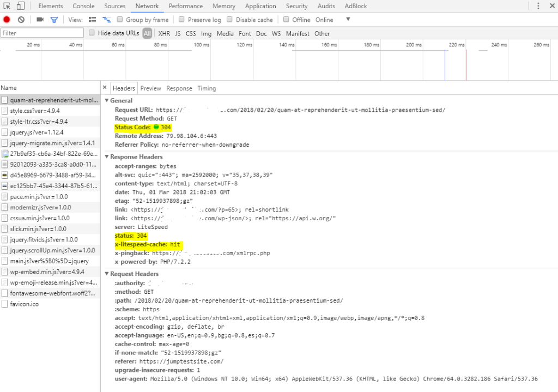Toggle the device toolbar icon
Screen dimensions: 558x392
[x=20, y=6]
